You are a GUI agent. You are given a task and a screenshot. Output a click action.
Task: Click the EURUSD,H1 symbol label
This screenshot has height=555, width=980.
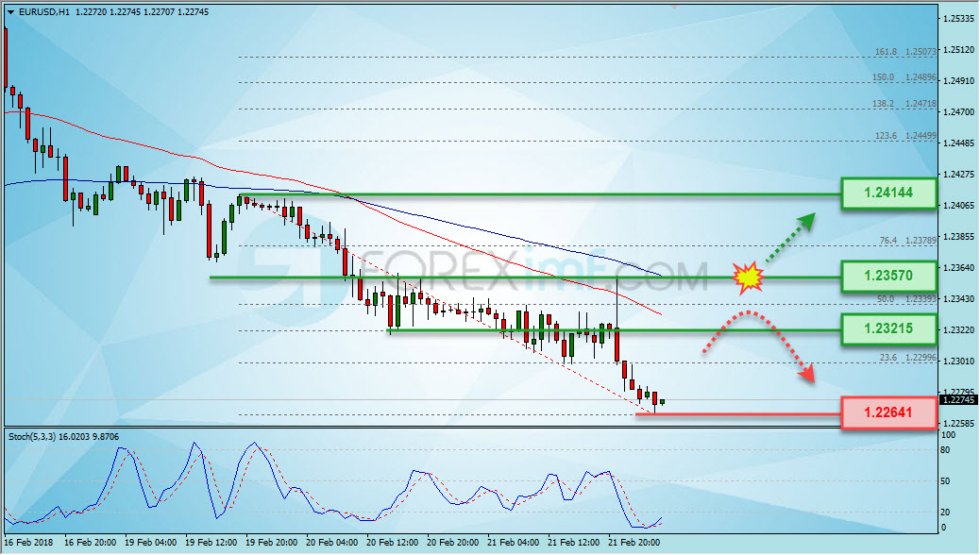(44, 12)
